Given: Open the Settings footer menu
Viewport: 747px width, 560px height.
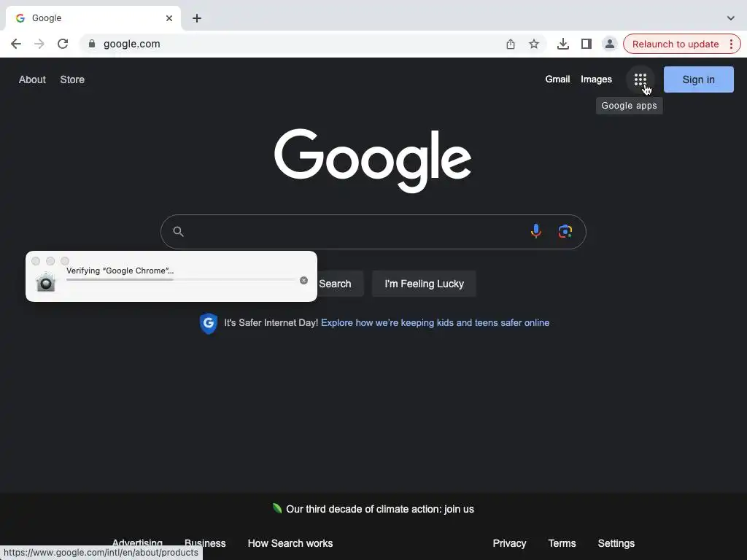Looking at the screenshot, I should 616,543.
